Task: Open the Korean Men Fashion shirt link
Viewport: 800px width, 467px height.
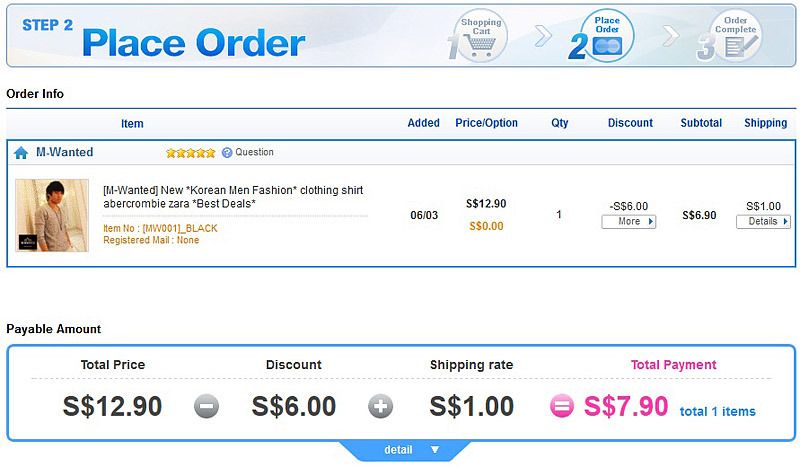Action: click(x=233, y=196)
